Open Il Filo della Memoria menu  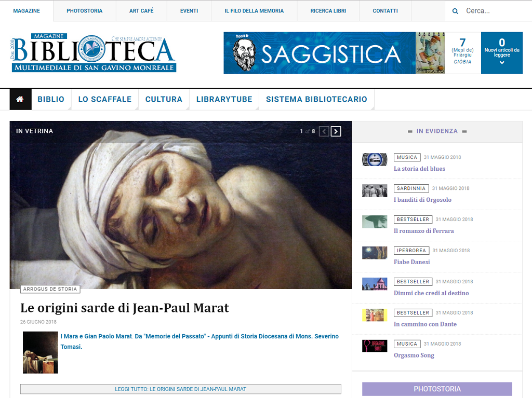click(x=254, y=11)
